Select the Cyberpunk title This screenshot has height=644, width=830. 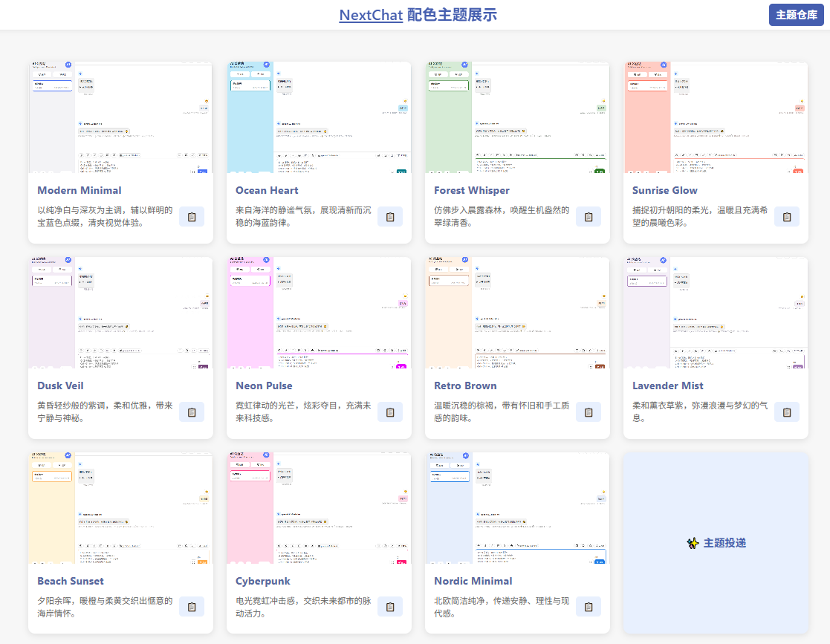pyautogui.click(x=263, y=581)
